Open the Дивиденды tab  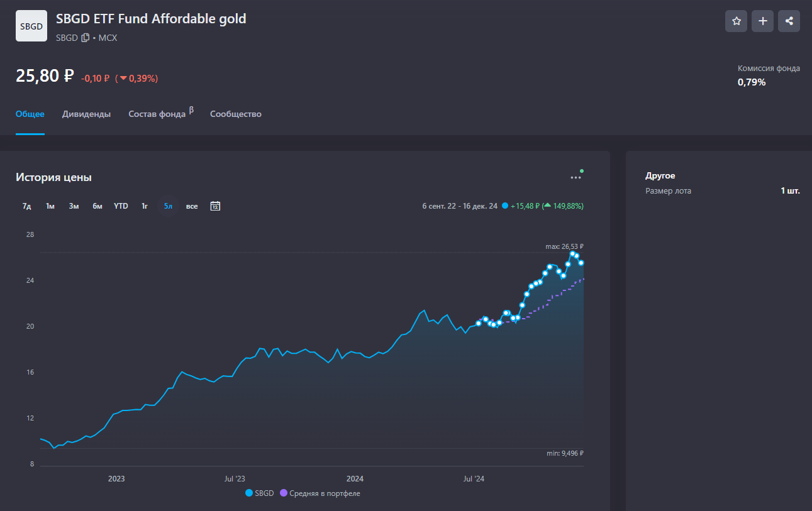coord(86,114)
